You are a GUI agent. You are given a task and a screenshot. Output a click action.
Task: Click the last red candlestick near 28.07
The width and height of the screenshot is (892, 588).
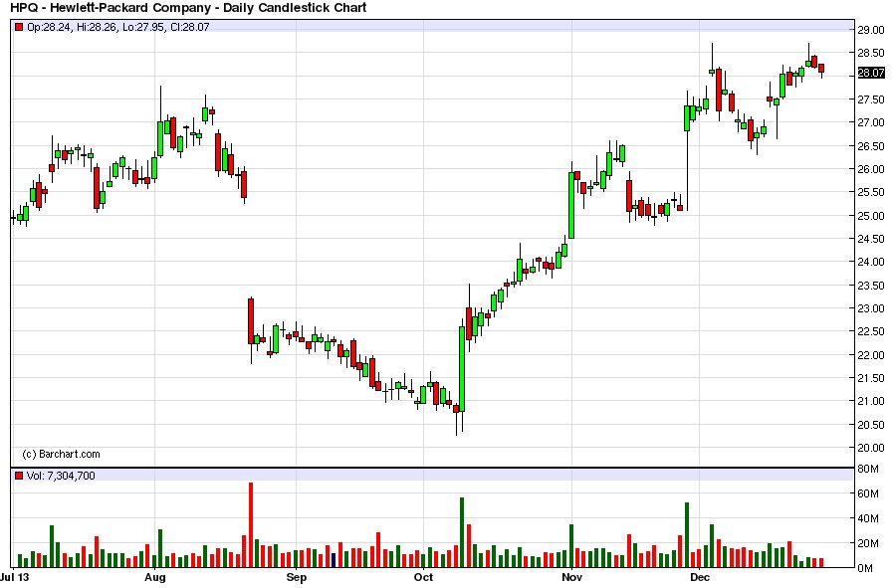[x=821, y=69]
